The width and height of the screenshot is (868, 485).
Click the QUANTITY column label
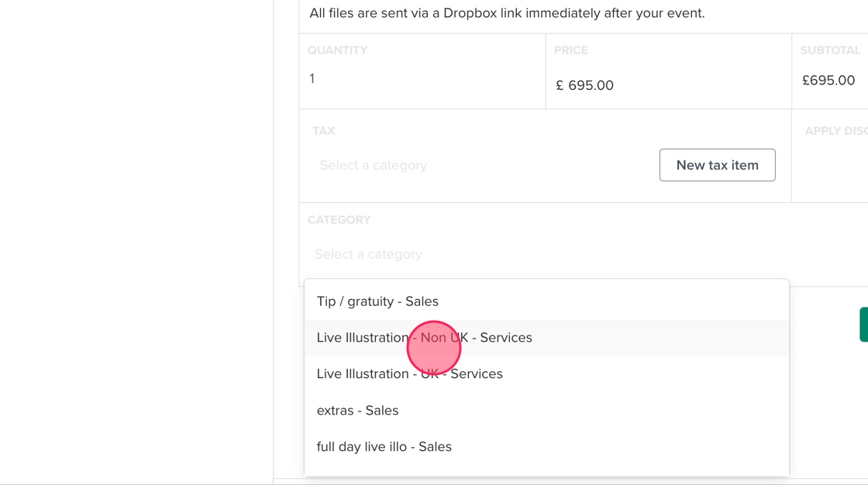click(x=337, y=50)
